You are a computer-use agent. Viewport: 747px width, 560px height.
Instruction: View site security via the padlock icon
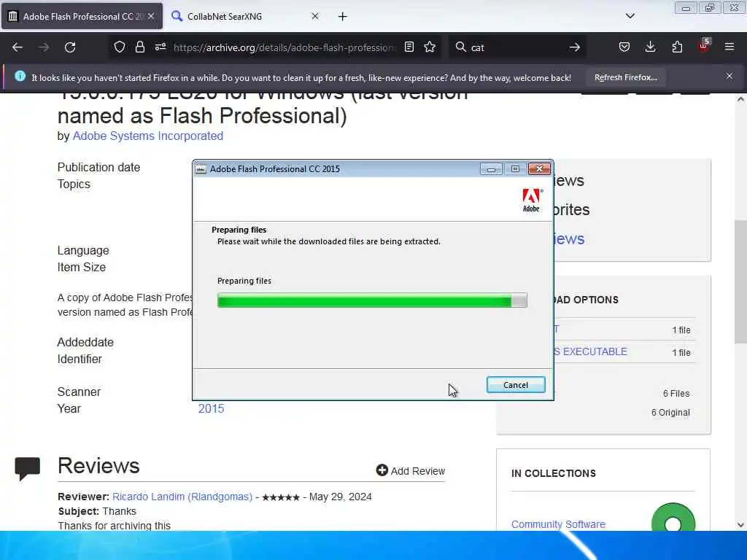tap(139, 47)
